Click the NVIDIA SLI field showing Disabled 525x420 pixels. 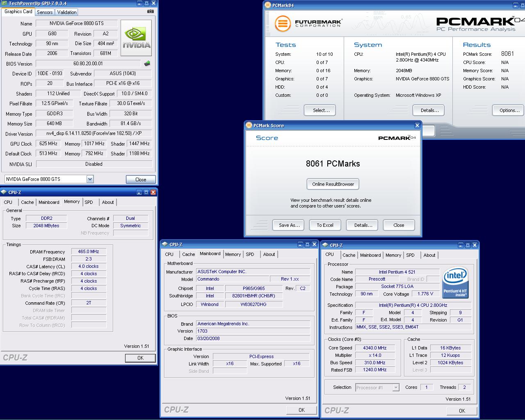click(94, 164)
